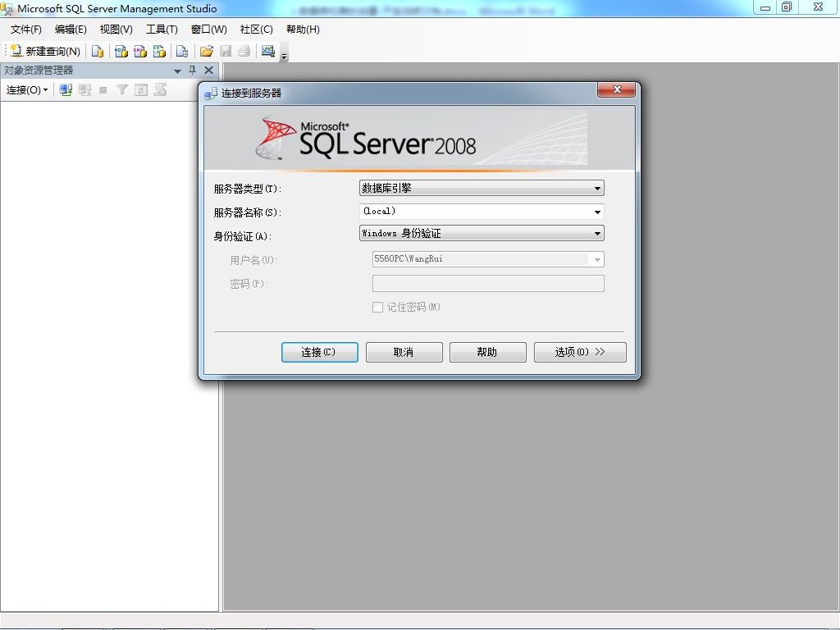Close the 连接到服务器 dialog
This screenshot has width=840, height=630.
click(x=617, y=90)
